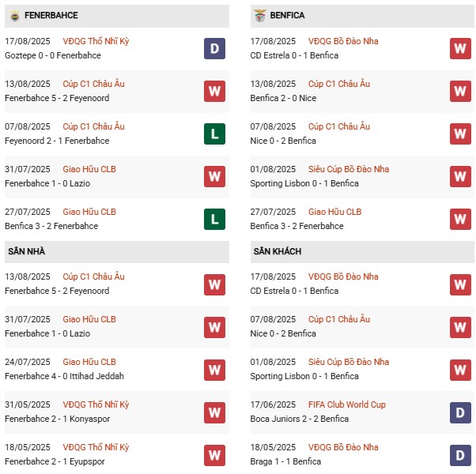The height and width of the screenshot is (474, 476).
Task: Select the SÂN NHÀ section header
Action: point(27,251)
